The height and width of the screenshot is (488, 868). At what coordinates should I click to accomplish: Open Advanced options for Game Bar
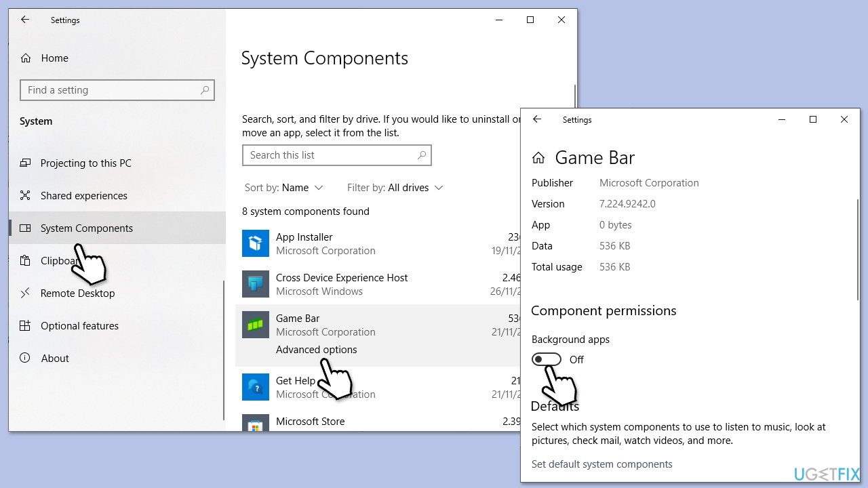pos(316,350)
